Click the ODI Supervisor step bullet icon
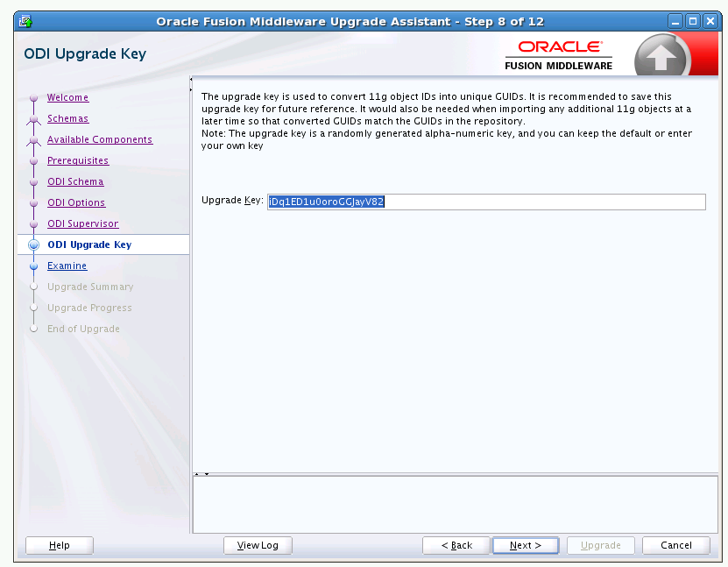Viewport: 728px width, 567px height. click(x=33, y=224)
